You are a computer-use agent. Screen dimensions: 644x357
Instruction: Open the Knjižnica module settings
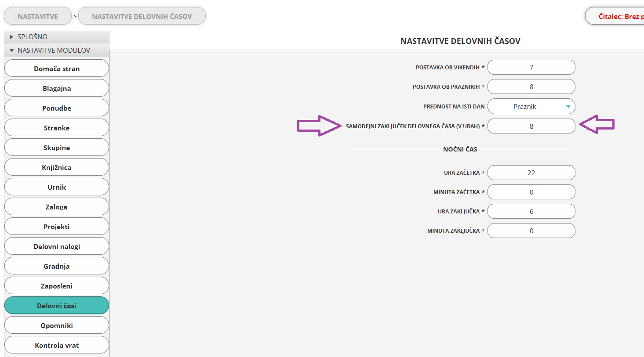coord(57,167)
